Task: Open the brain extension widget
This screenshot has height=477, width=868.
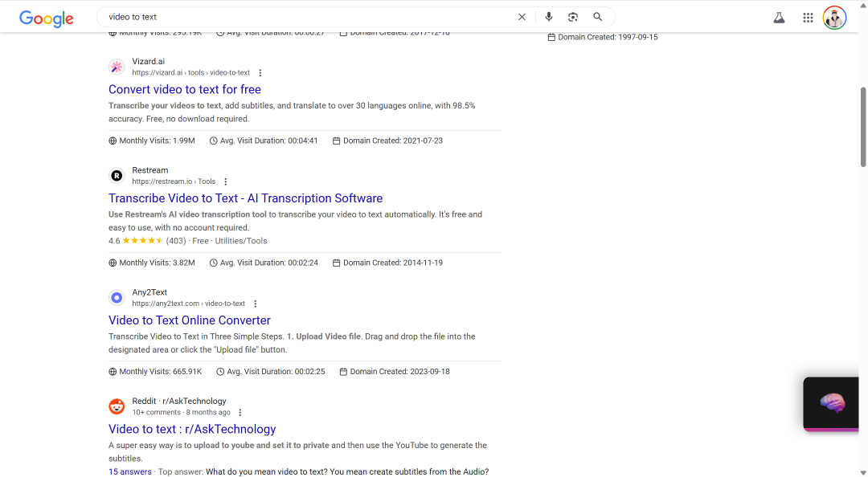Action: point(832,404)
